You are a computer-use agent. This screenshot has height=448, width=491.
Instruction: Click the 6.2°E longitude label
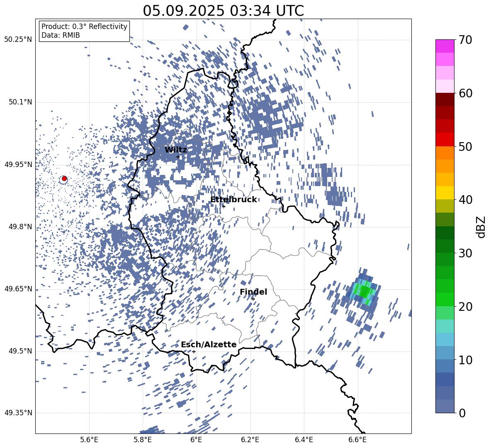(250, 440)
